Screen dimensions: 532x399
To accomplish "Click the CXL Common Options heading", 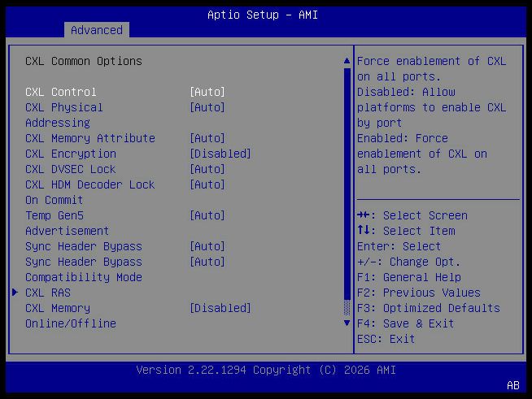I will point(84,61).
